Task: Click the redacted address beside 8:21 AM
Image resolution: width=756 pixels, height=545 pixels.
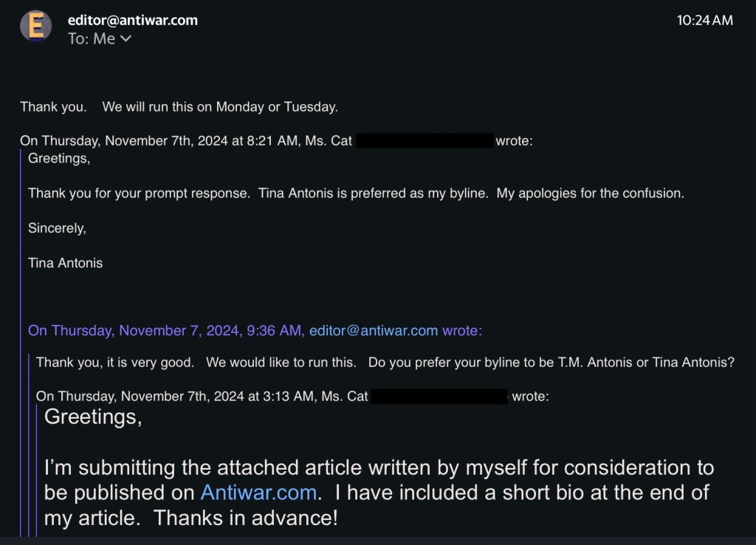Action: point(425,140)
